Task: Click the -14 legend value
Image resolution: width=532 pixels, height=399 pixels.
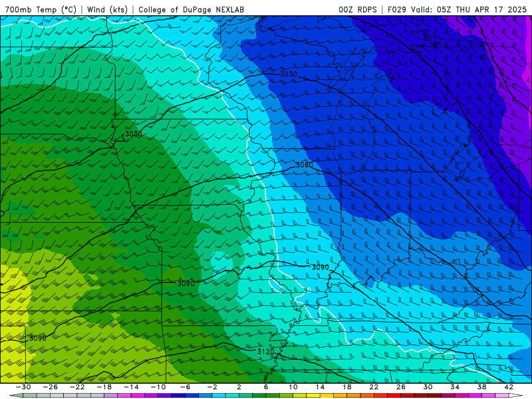Action: click(131, 387)
